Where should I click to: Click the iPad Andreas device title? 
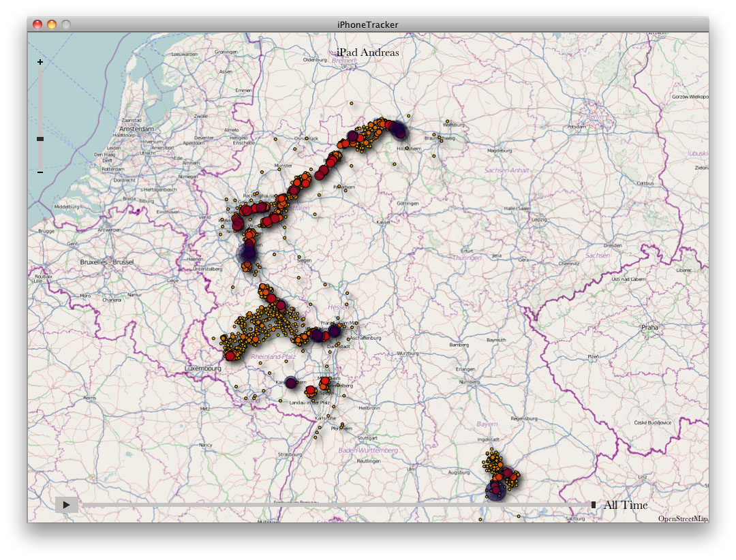[x=367, y=52]
